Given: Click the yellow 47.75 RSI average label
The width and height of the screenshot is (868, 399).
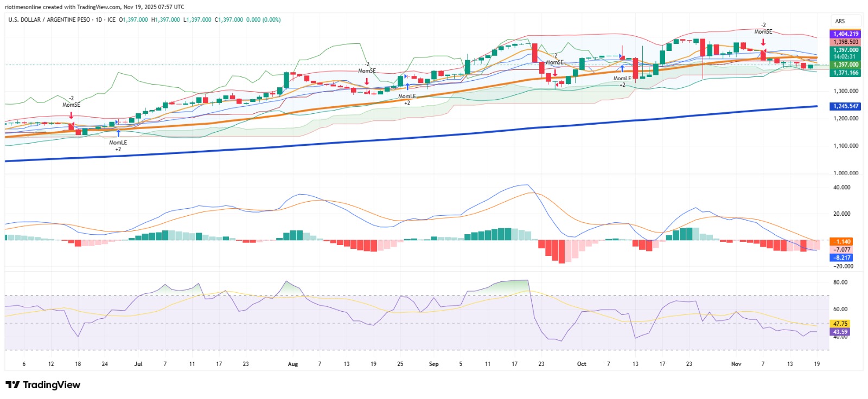Looking at the screenshot, I should 840,324.
